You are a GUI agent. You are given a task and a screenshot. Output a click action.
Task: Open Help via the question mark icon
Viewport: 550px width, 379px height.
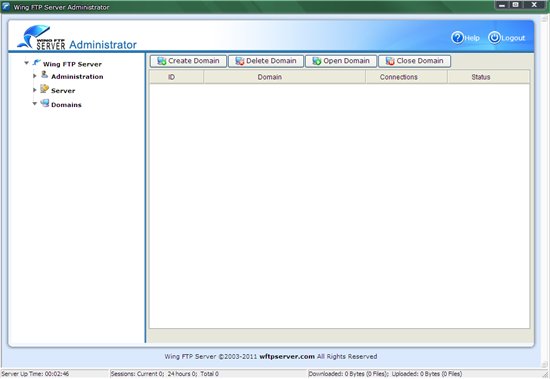(x=457, y=38)
